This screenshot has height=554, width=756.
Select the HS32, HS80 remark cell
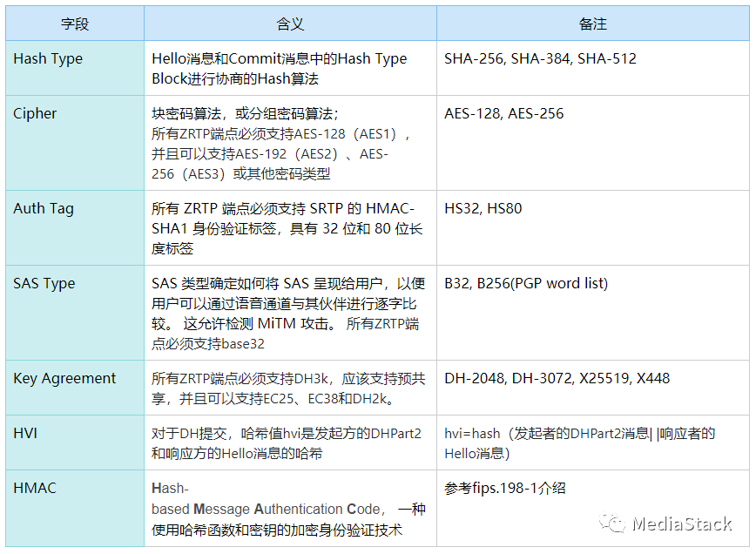coord(483,209)
